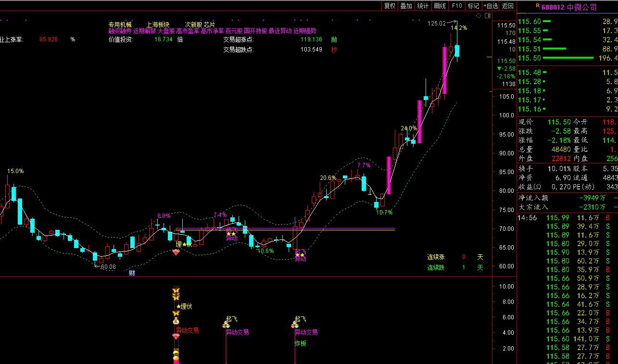Click the top butterfly icon in the indicator panel
This screenshot has width=618, height=364.
176,291
